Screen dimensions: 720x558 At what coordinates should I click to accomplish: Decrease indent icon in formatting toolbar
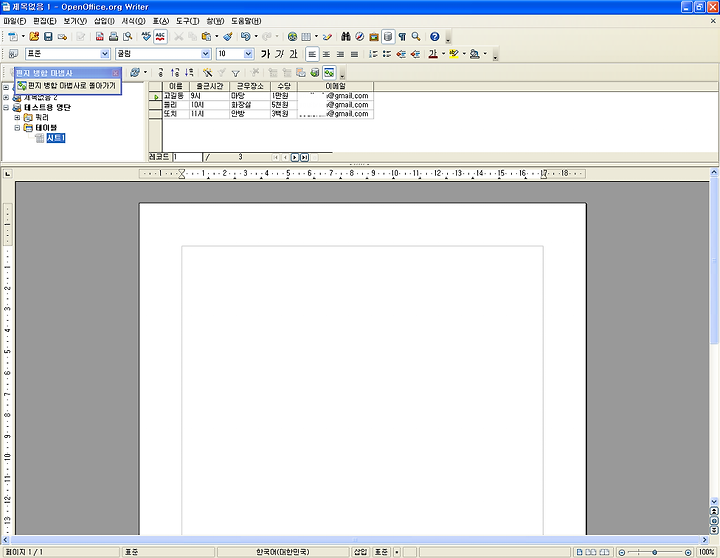[x=401, y=54]
